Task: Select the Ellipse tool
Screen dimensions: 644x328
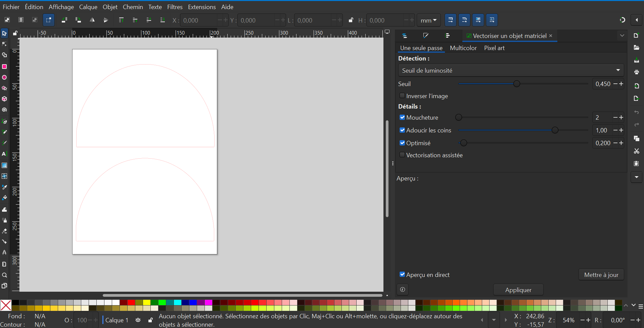Action: pos(4,77)
